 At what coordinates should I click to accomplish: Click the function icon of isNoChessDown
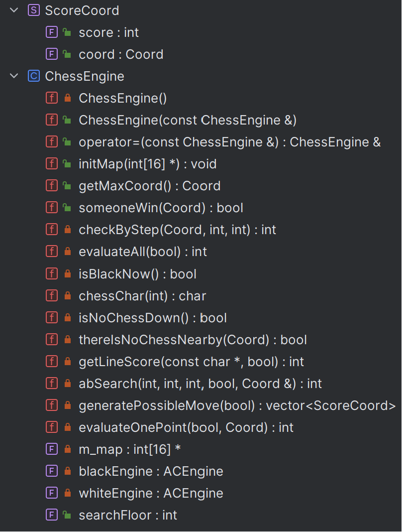(x=52, y=318)
